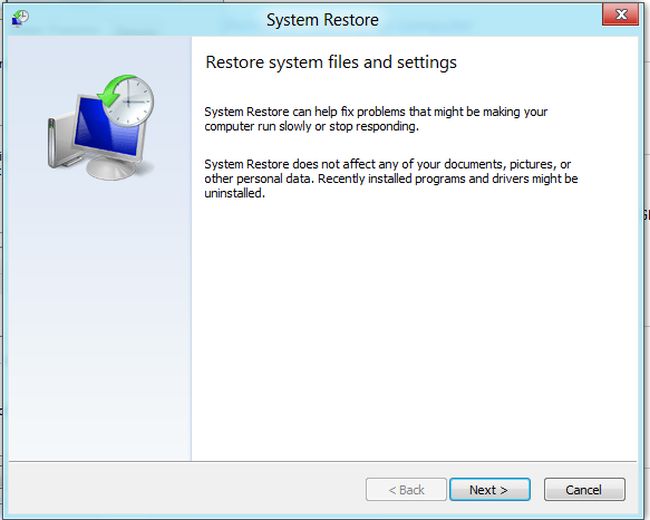Select the 'Restore system files and settings' heading
The image size is (650, 520).
331,62
